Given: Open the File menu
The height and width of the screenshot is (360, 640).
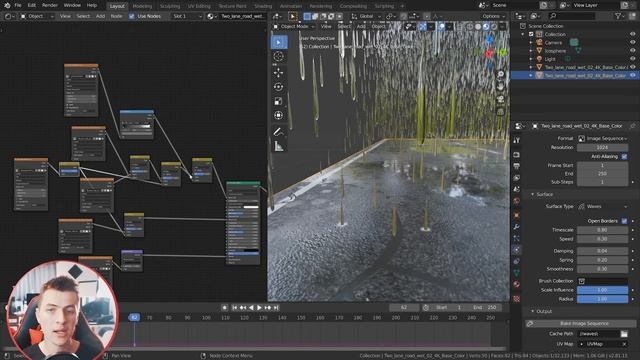Looking at the screenshot, I should [18, 5].
